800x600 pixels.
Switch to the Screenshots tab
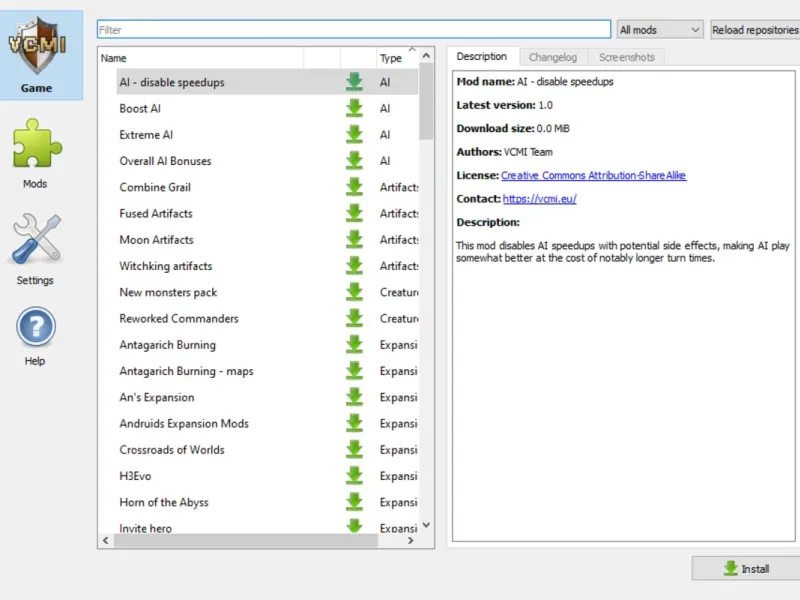627,57
